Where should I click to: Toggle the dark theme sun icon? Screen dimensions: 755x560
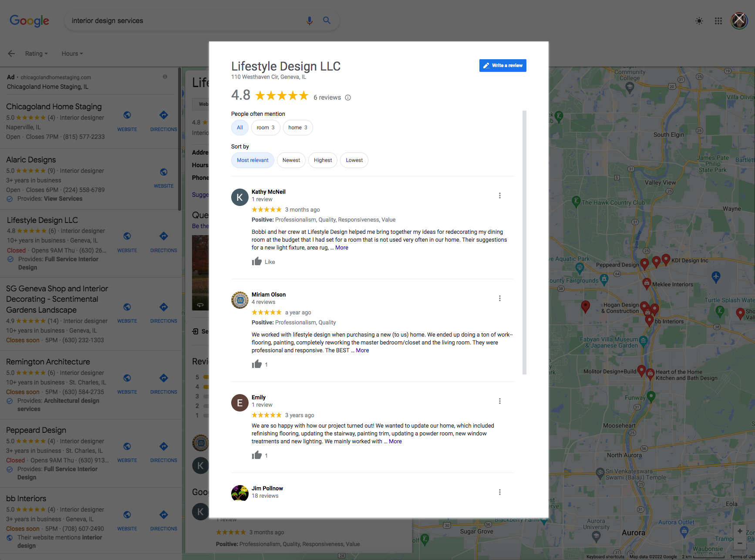pyautogui.click(x=699, y=21)
